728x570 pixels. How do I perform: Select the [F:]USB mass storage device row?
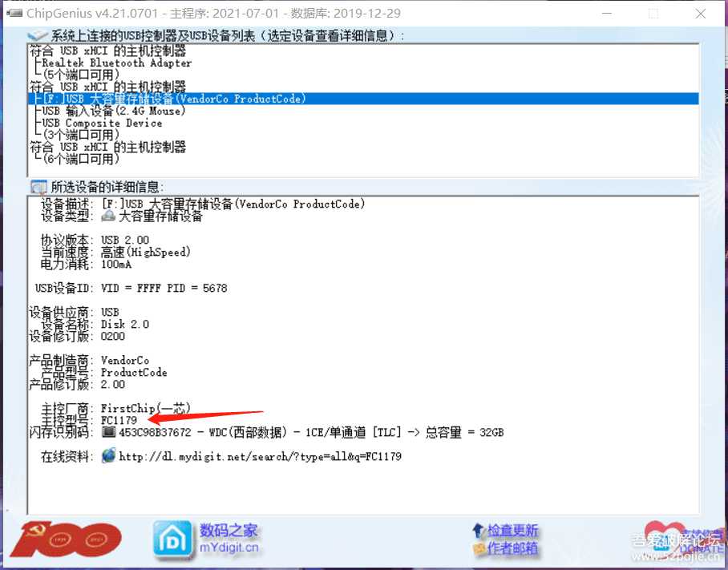(363, 99)
